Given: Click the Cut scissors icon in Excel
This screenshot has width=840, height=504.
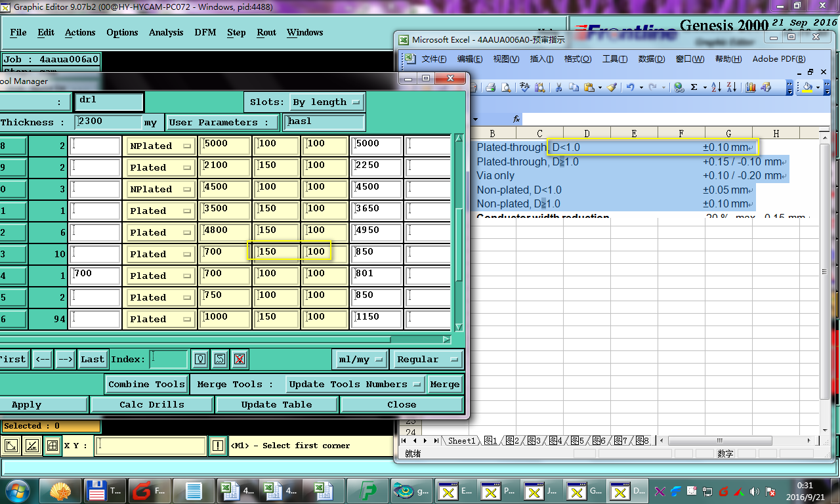Looking at the screenshot, I should coord(558,87).
